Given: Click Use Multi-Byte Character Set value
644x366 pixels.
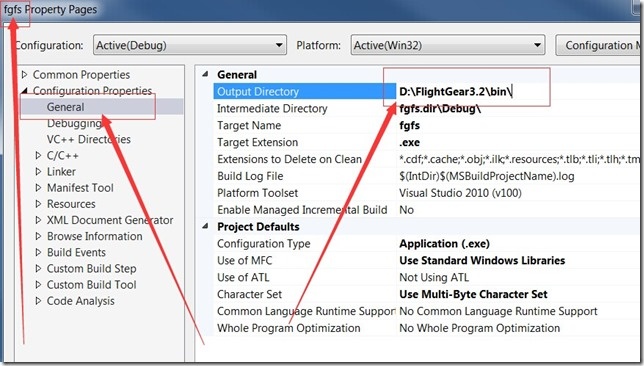Looking at the screenshot, I should point(474,294).
